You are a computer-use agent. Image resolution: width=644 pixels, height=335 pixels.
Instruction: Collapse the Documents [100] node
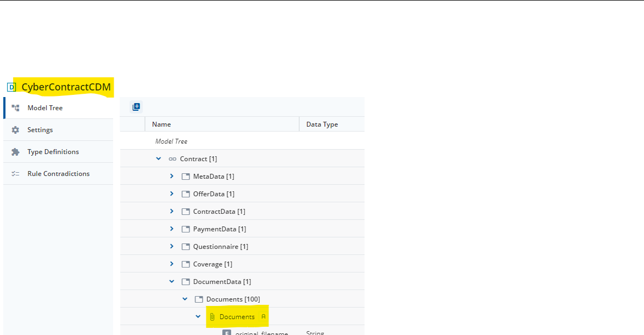pos(185,299)
